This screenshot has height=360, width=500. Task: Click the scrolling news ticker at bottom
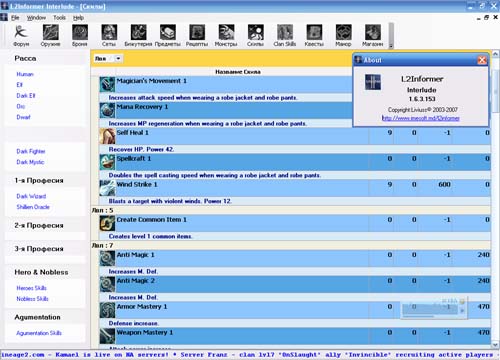point(250,355)
